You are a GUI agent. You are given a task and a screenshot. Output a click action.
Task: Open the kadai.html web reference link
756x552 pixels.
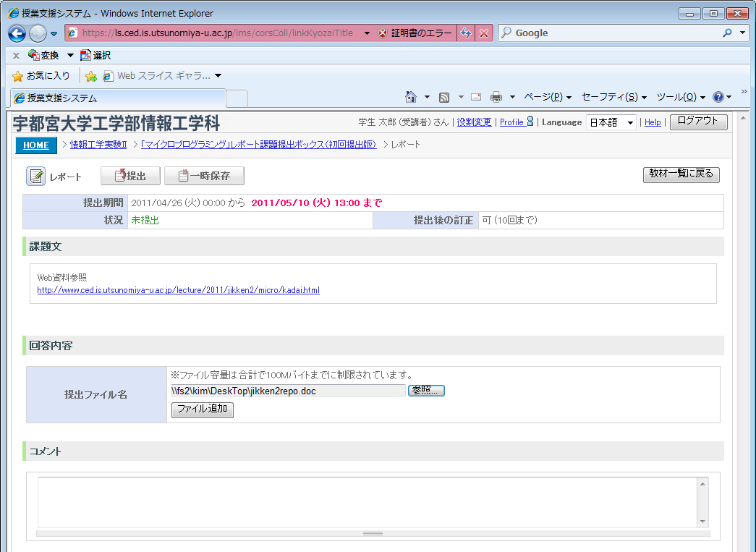pos(178,290)
